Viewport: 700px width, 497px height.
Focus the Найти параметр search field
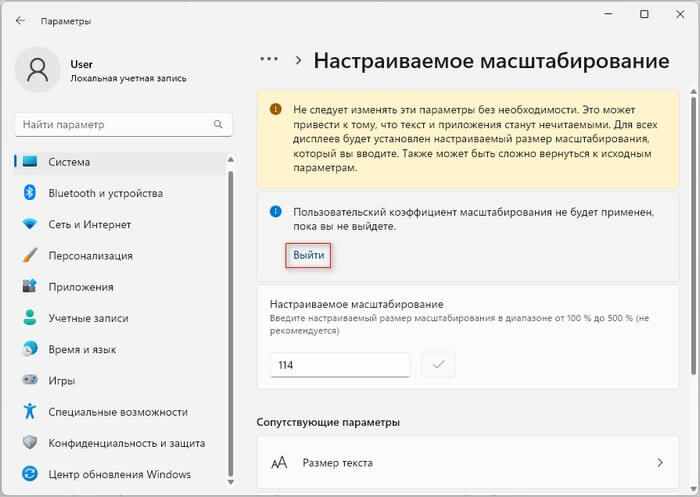click(x=123, y=125)
